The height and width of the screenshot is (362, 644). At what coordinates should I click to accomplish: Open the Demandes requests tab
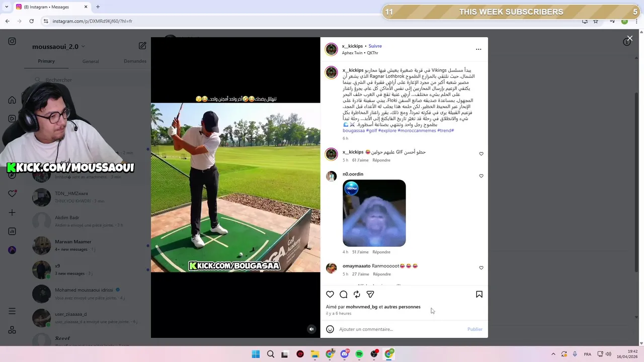[x=135, y=61]
